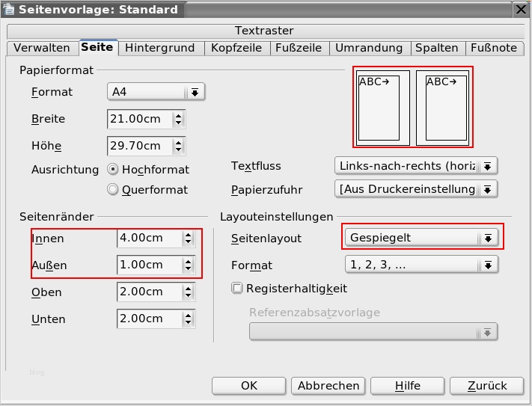
Task: Increase the Breite spinner value
Action: [x=178, y=115]
